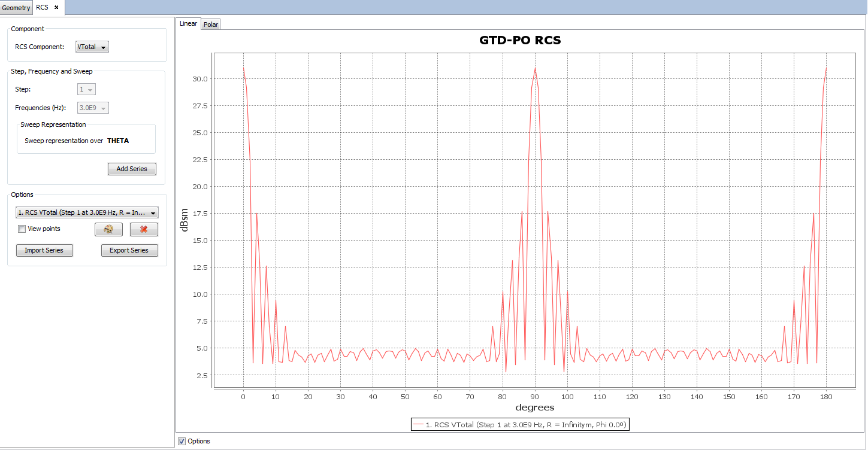Delete selected series with red X button
The image size is (868, 450).
(144, 229)
